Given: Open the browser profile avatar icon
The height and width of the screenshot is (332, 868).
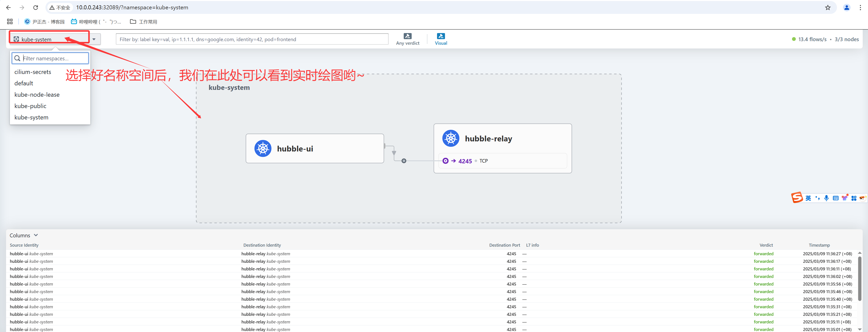Looking at the screenshot, I should (847, 7).
